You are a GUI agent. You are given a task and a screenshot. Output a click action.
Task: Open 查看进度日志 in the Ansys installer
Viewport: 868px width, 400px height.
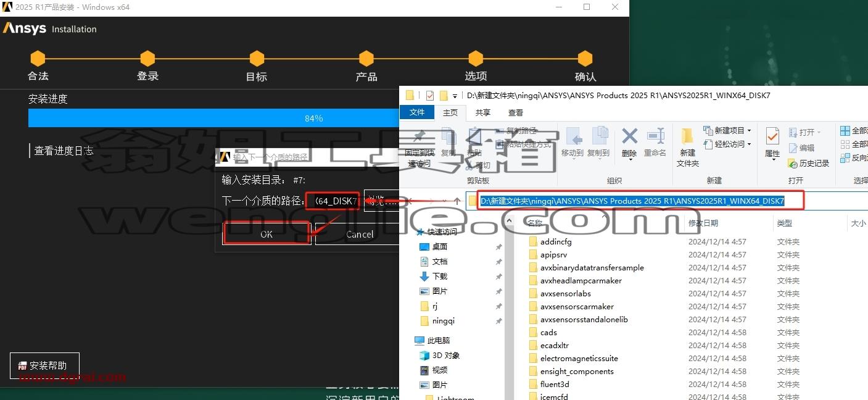[64, 151]
